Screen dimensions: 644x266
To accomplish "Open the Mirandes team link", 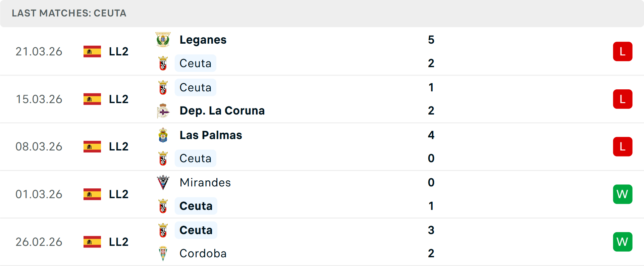I will coord(205,182).
